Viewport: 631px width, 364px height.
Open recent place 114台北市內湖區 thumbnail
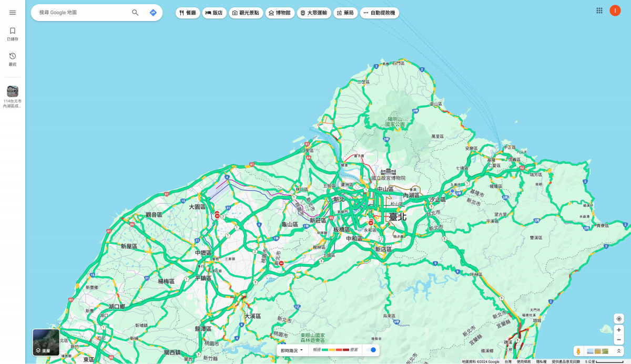[13, 91]
